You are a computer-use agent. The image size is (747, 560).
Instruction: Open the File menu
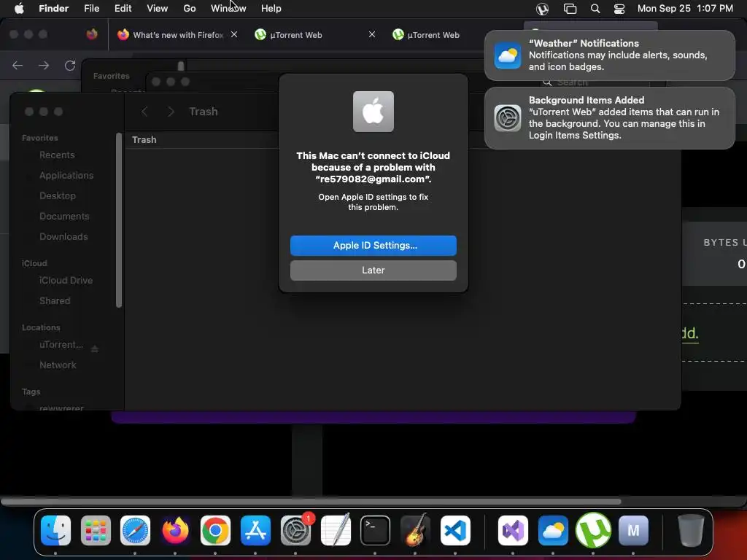(x=91, y=8)
